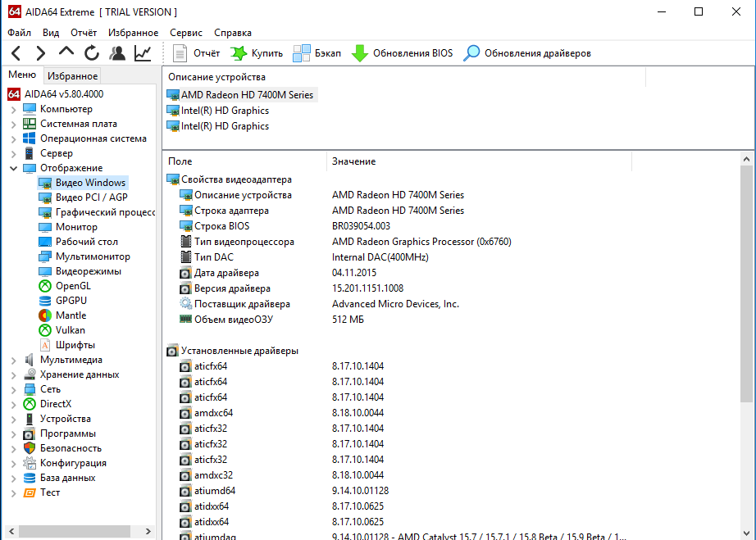Click the forward navigation arrow
The image size is (756, 540).
41,53
